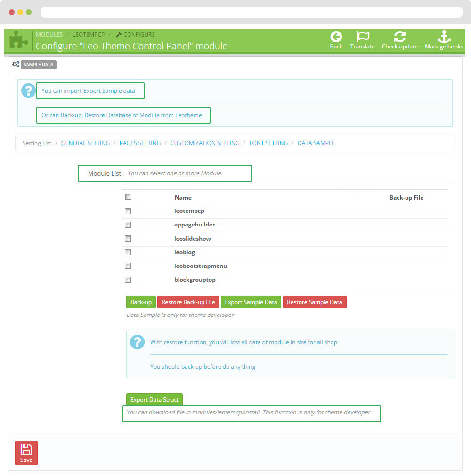The height and width of the screenshot is (476, 471).
Task: Click 'You can download file in modules' note
Action: (x=248, y=412)
